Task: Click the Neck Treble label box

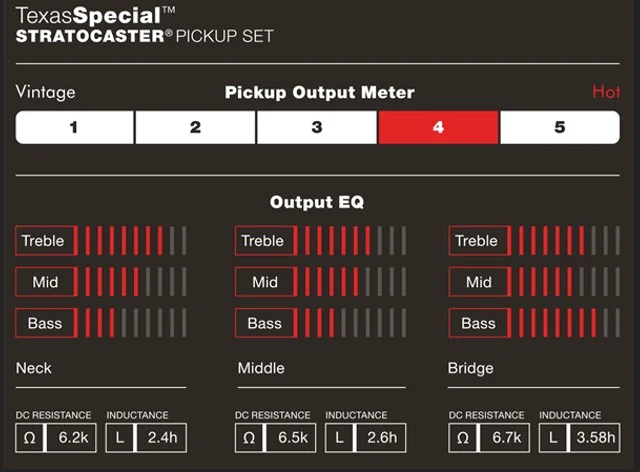Action: pos(46,241)
